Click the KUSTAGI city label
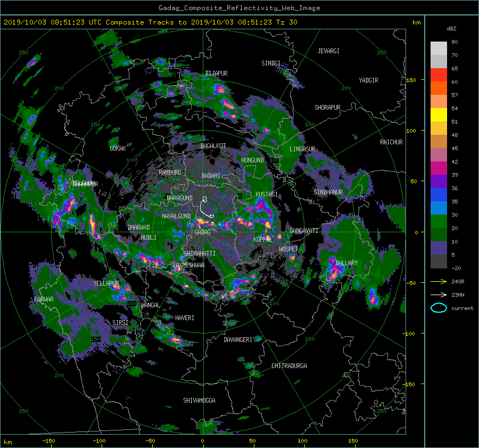 (x=267, y=194)
